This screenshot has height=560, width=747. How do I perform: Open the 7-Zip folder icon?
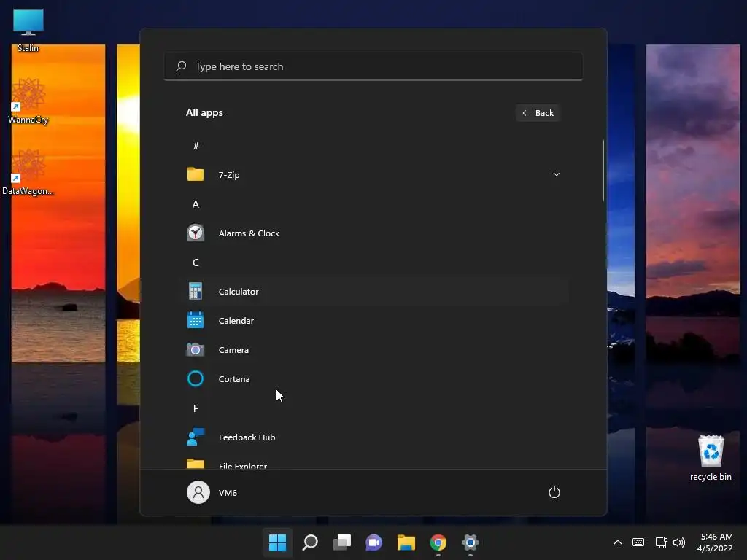(196, 174)
